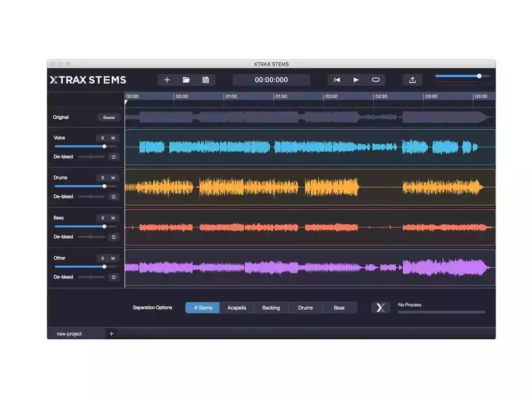Adjust the master volume slider
532x400 pixels.
(479, 76)
